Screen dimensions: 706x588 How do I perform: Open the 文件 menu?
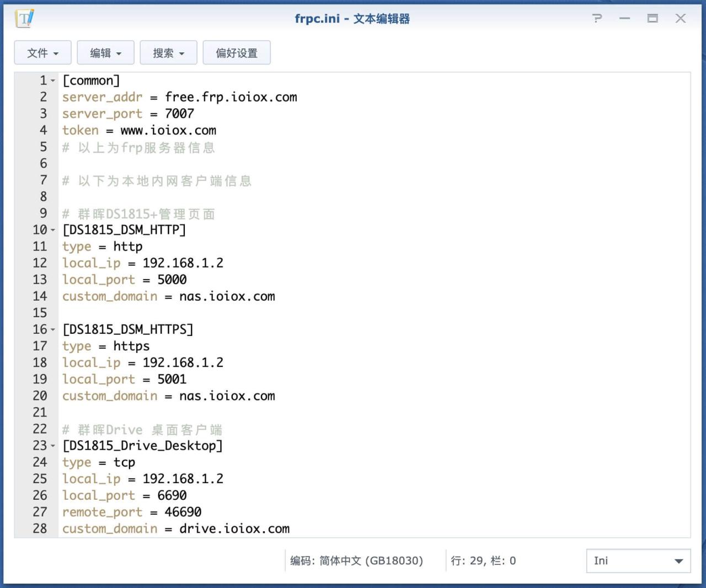[42, 52]
